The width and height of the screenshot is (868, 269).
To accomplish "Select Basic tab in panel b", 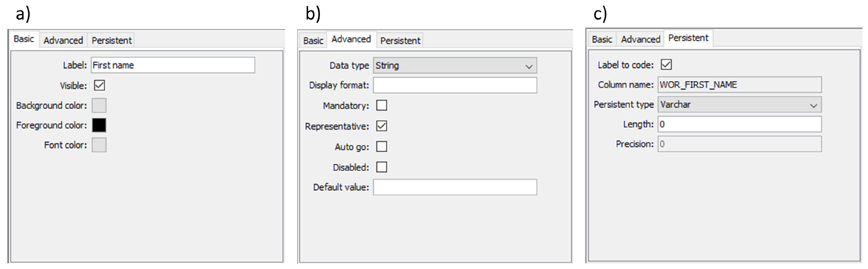I will (x=313, y=41).
